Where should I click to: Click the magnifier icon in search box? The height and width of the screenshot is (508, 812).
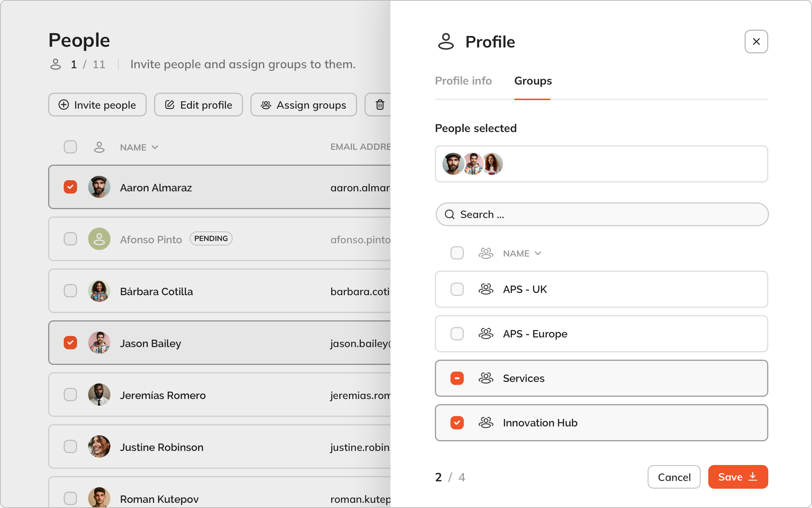coord(449,214)
